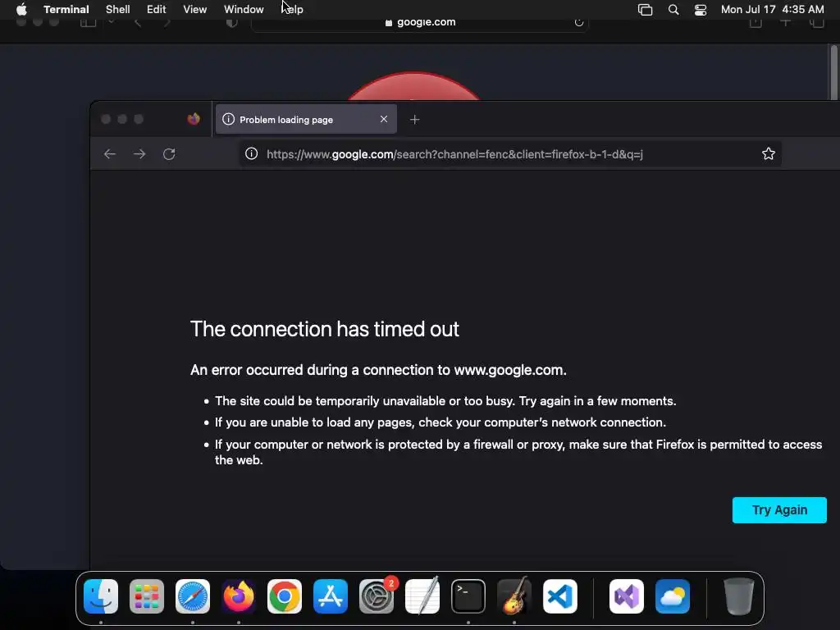Click the Safari window vertical scrollbar
Screen dimensions: 840x630
click(833, 72)
